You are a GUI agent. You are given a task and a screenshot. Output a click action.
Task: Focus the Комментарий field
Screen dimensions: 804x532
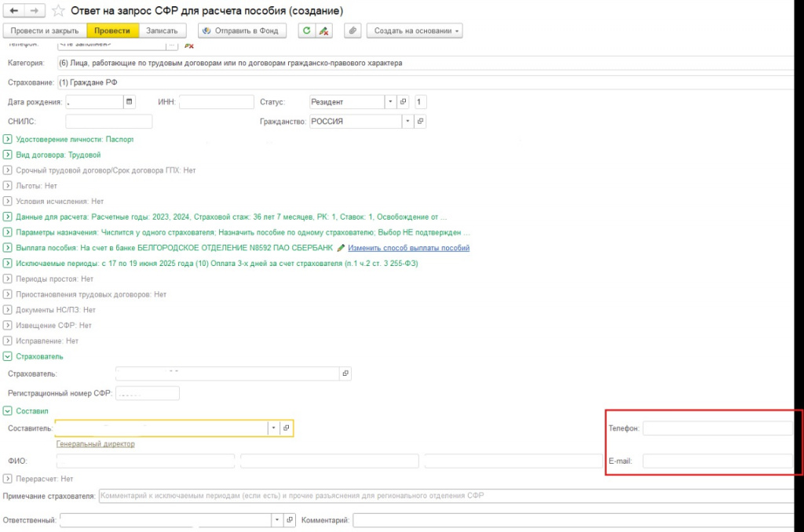[x=573, y=520]
